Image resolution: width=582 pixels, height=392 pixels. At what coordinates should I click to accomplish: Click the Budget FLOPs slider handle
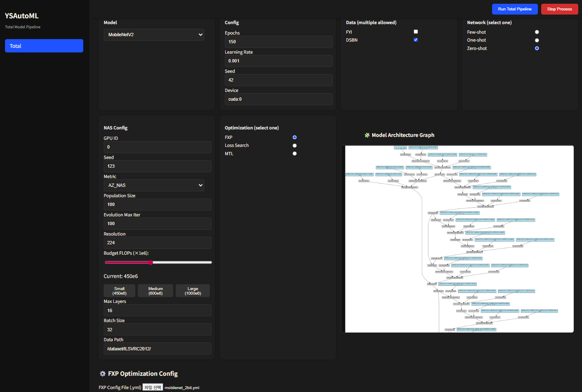coord(151,263)
